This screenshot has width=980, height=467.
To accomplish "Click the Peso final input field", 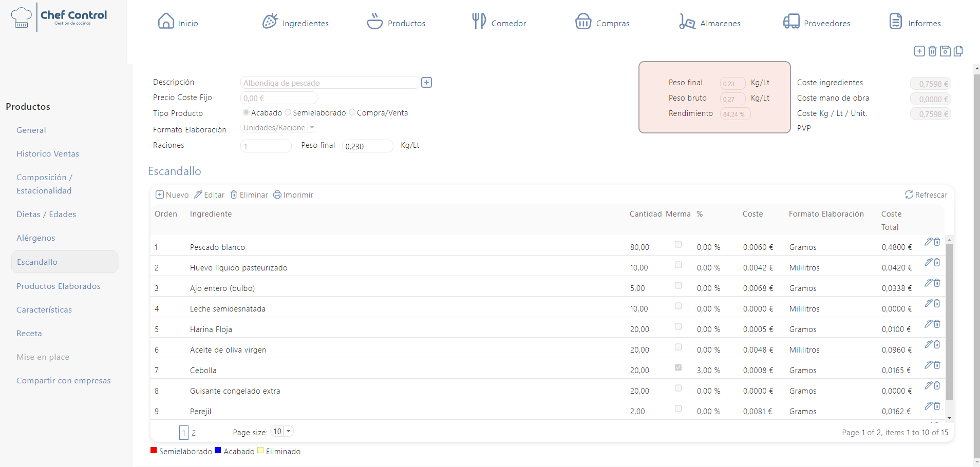I will pos(367,146).
